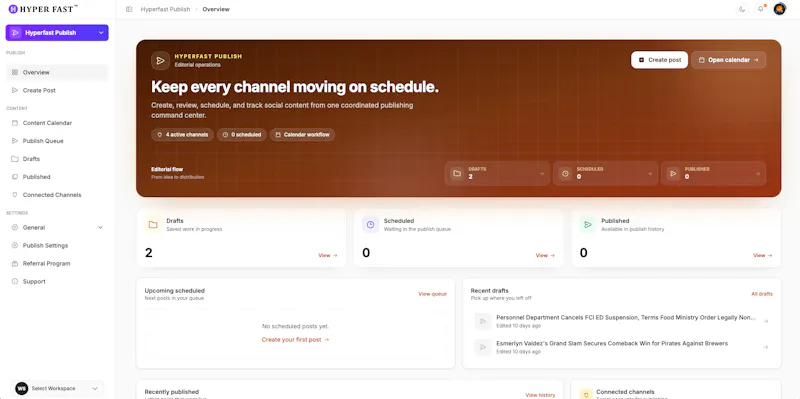Click the icon beside Esmerlyn Valdez draft
The height and width of the screenshot is (399, 800).
tap(483, 347)
